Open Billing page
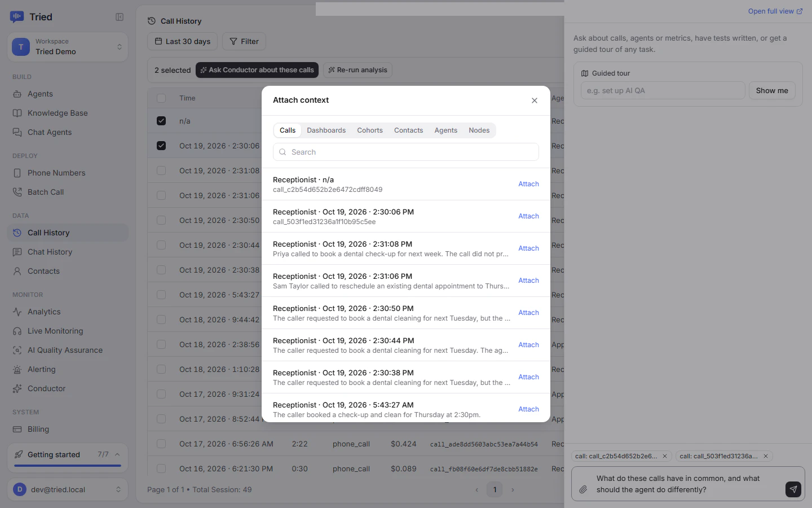The height and width of the screenshot is (508, 812). pyautogui.click(x=68, y=429)
